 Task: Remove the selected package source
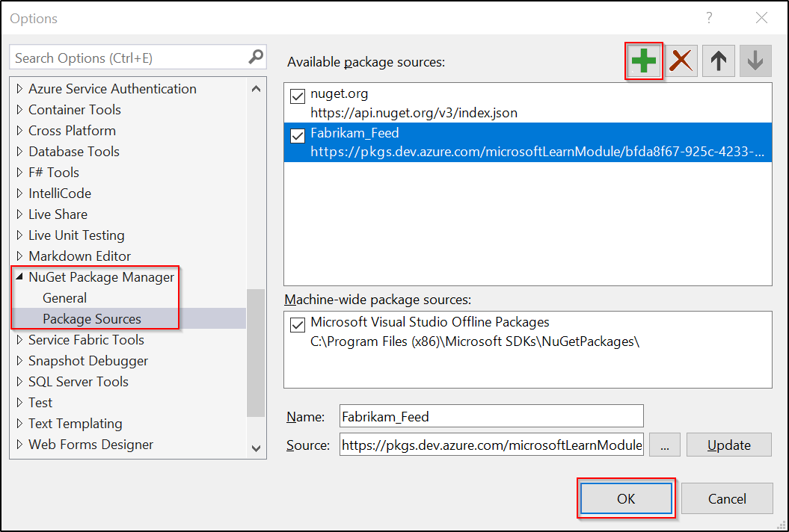tap(681, 61)
